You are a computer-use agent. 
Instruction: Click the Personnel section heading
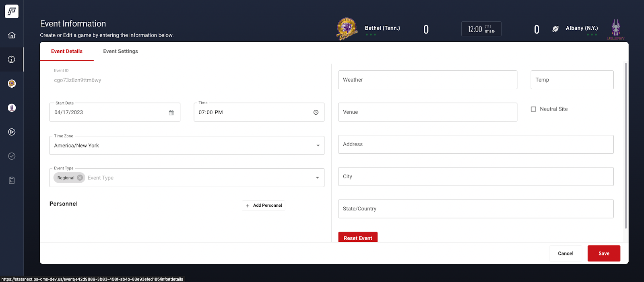[64, 204]
